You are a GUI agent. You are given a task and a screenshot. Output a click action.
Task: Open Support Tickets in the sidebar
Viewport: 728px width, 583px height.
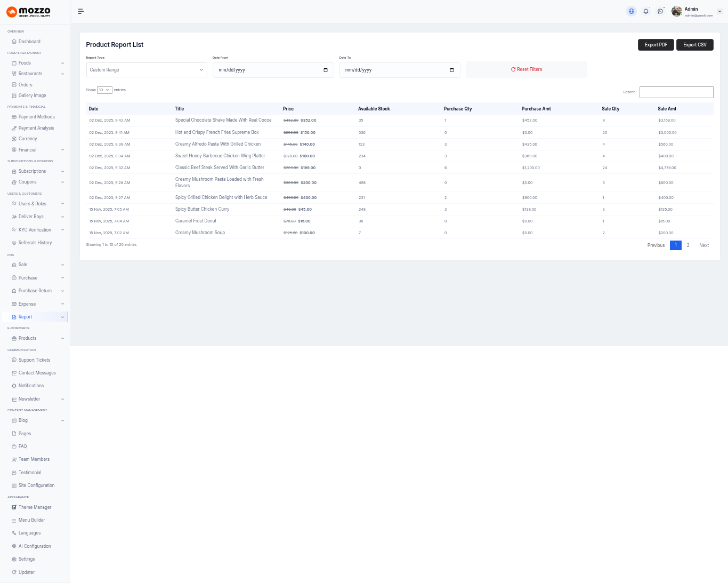pyautogui.click(x=34, y=360)
